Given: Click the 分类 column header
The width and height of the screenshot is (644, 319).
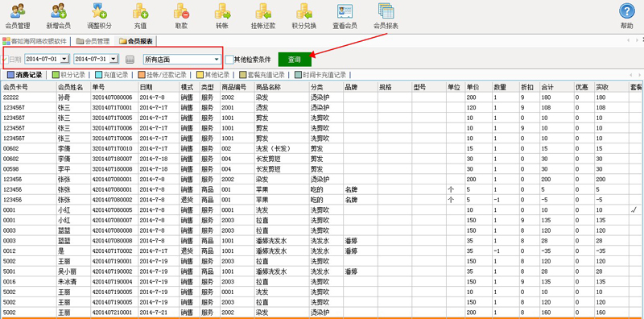Looking at the screenshot, I should [x=326, y=87].
